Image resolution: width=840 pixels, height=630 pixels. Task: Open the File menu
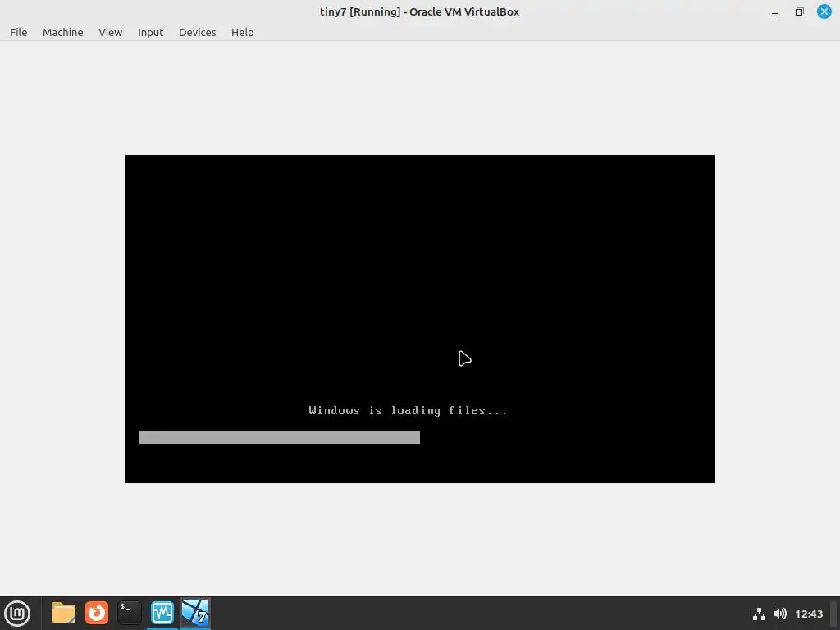[18, 32]
